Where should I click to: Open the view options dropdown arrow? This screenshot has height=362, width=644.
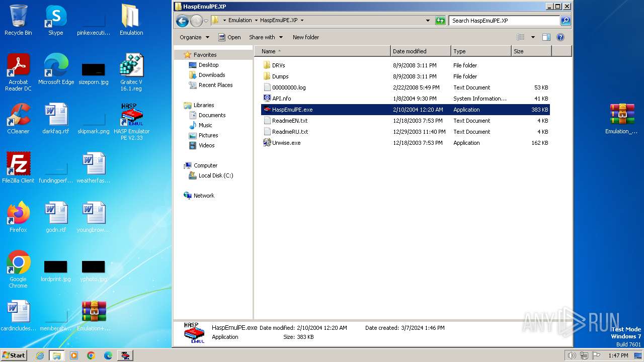coord(533,37)
